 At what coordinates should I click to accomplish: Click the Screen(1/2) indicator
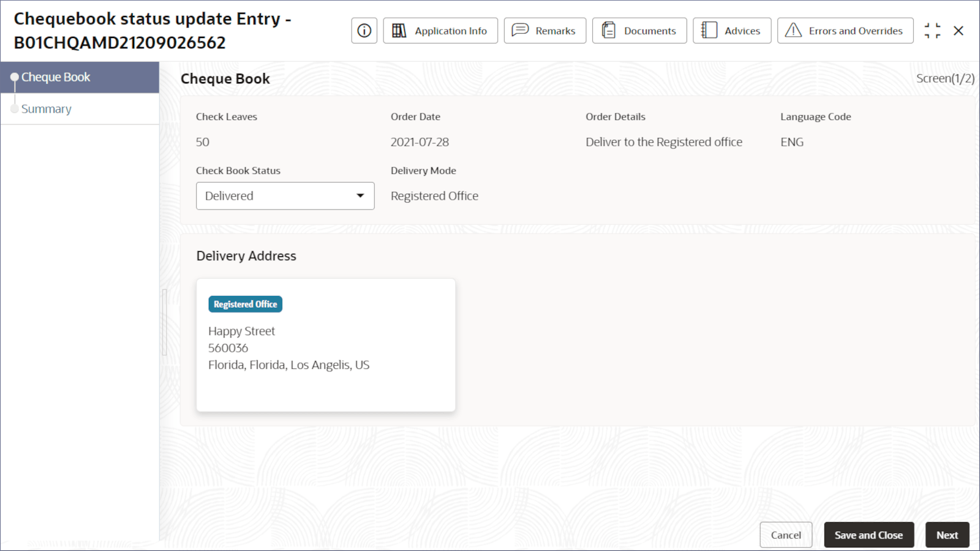click(945, 78)
